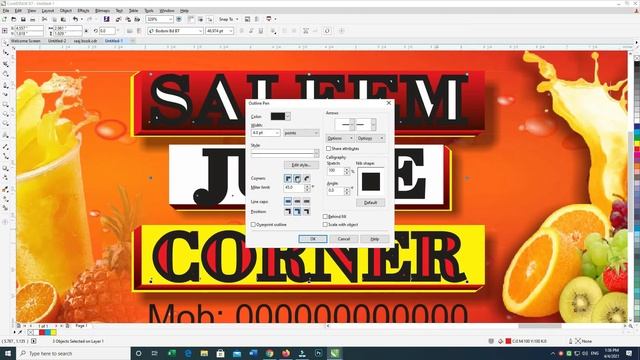The image size is (640, 360).
Task: Open the start arrowhead dropdown
Action: tap(352, 124)
